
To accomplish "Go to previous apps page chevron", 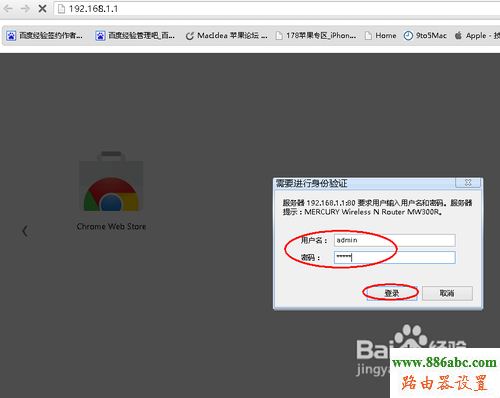I will [25, 231].
